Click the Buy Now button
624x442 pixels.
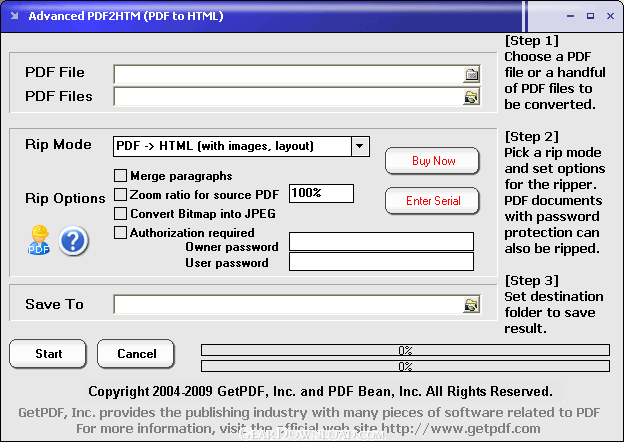tap(432, 161)
